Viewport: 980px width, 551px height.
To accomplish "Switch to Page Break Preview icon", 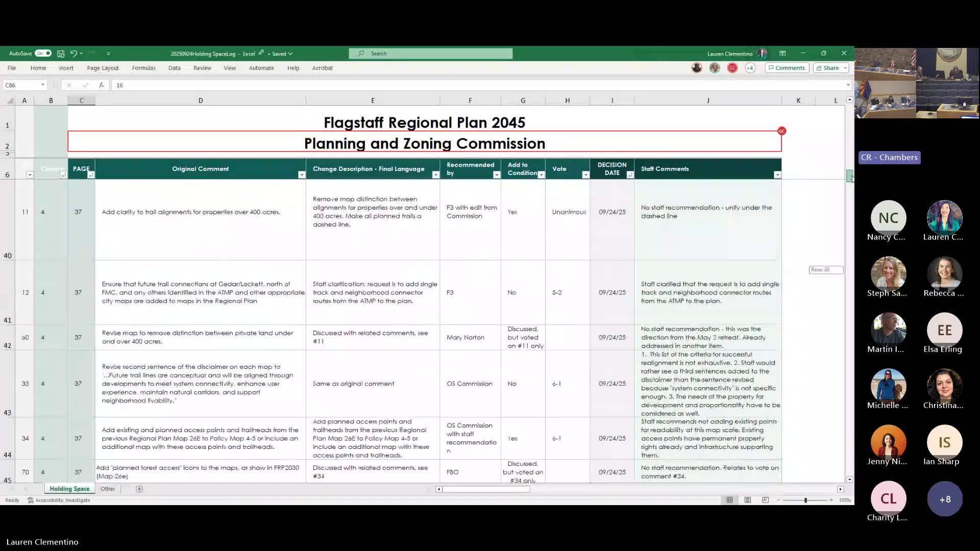I will coord(765,500).
